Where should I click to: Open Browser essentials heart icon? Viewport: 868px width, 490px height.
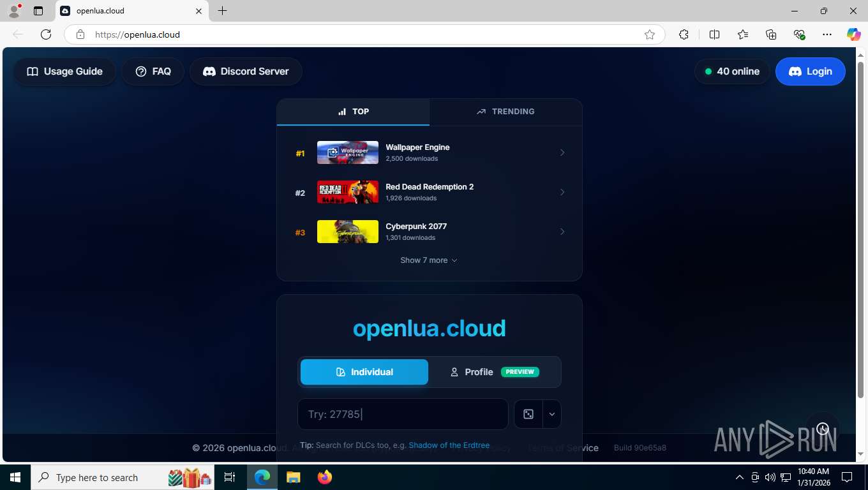799,34
